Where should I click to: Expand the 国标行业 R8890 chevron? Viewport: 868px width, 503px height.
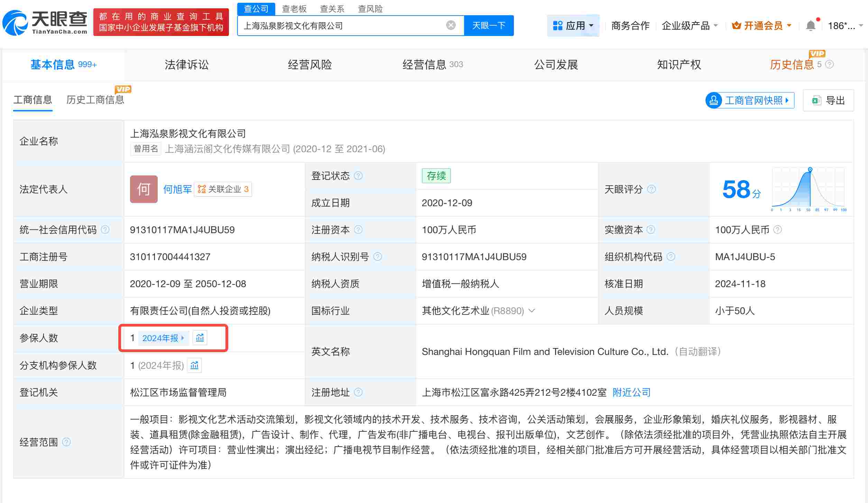pyautogui.click(x=531, y=311)
